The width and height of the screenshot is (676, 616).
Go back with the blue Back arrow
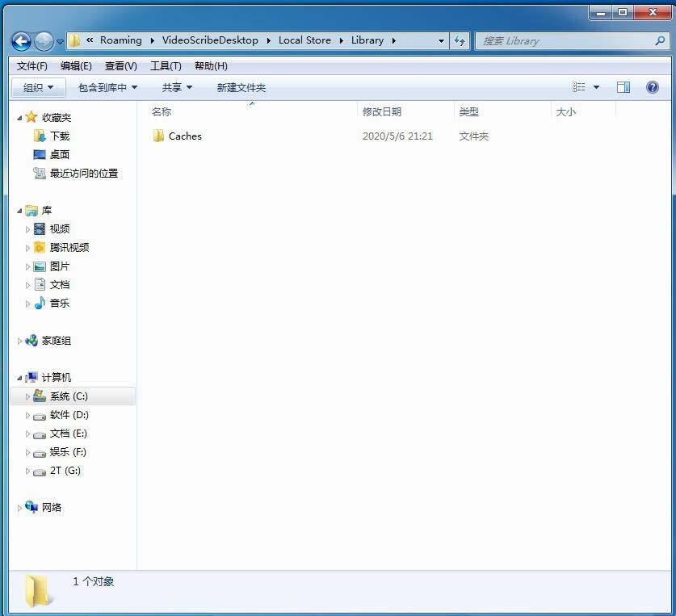click(21, 41)
